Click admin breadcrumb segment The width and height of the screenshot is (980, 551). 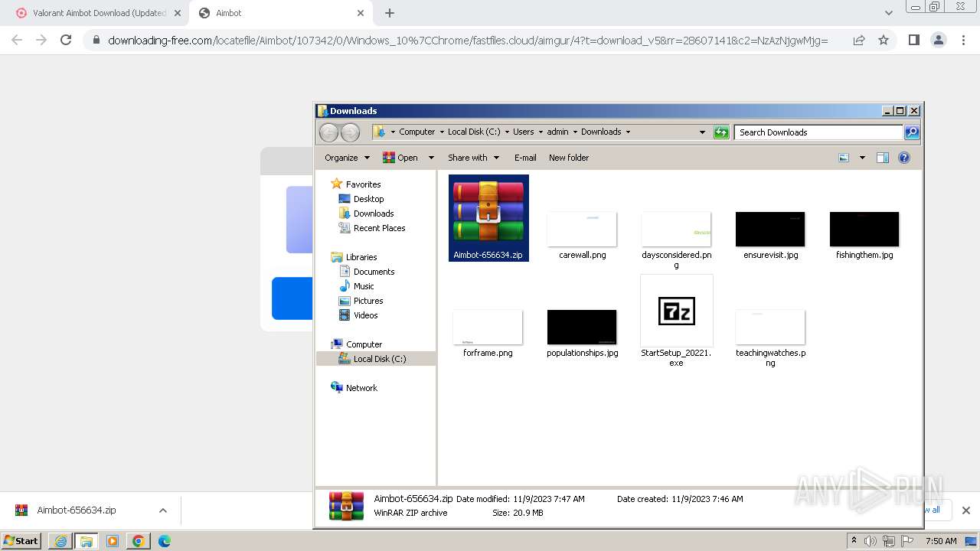coord(557,132)
